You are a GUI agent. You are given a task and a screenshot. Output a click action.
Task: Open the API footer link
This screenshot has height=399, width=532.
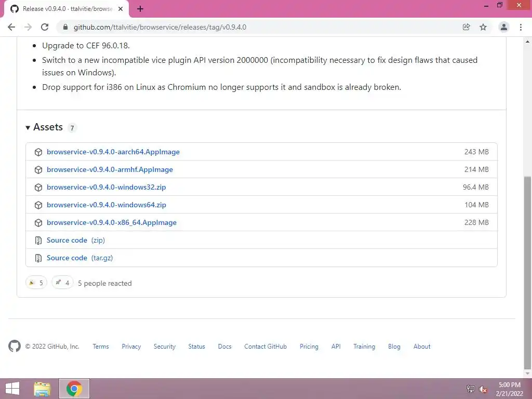(x=336, y=347)
